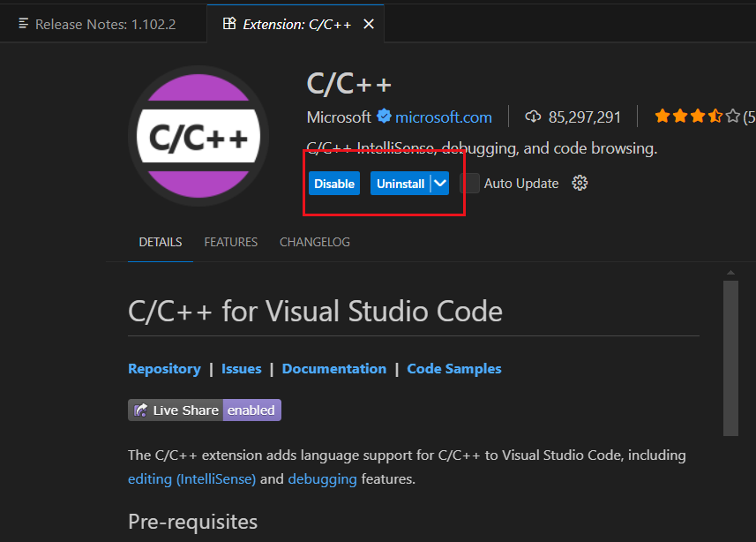
Task: Uninstall the C/C++ extension
Action: (x=400, y=184)
